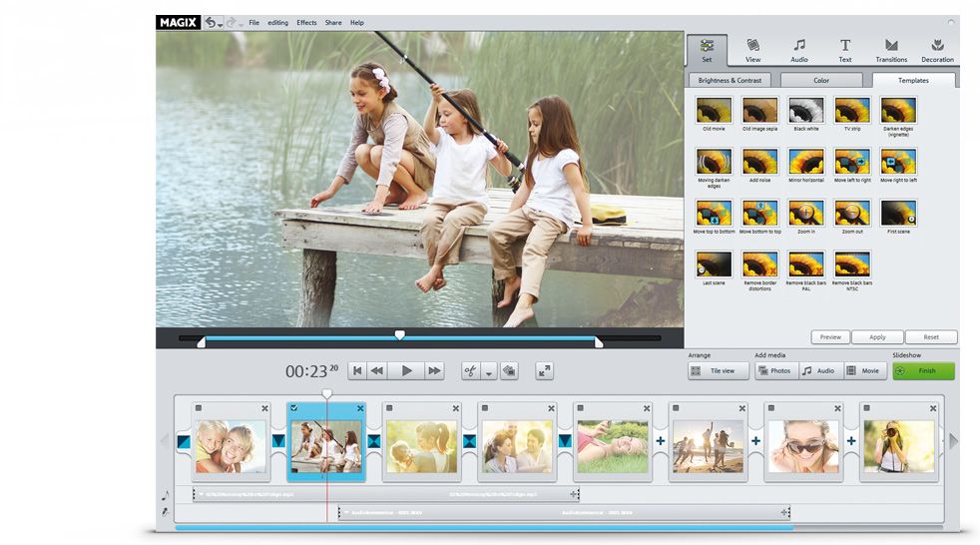
Task: Open the File menu
Action: [253, 23]
